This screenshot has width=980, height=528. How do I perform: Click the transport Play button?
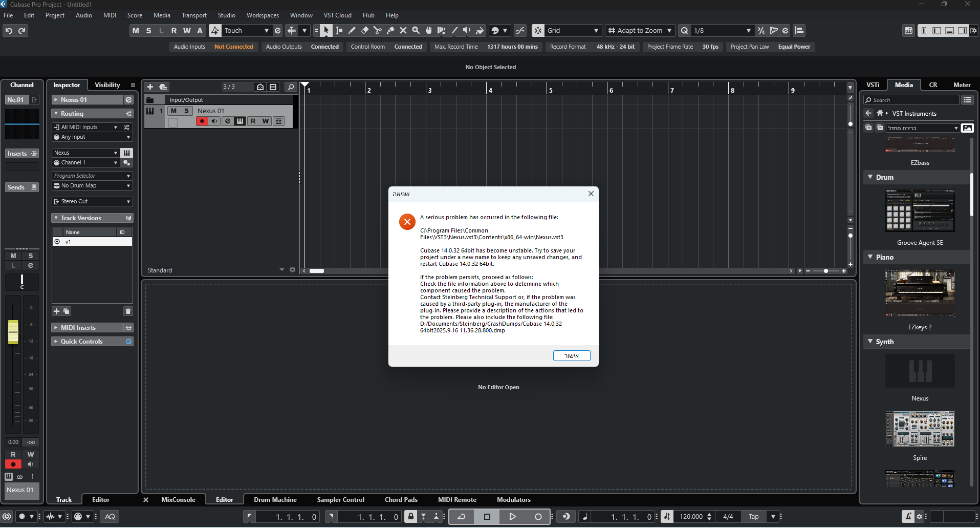512,517
